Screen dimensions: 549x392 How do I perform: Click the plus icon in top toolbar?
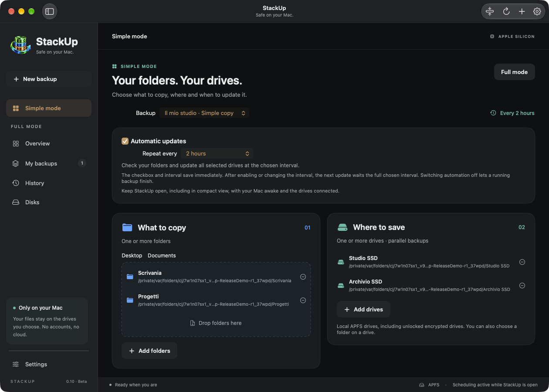pos(522,11)
